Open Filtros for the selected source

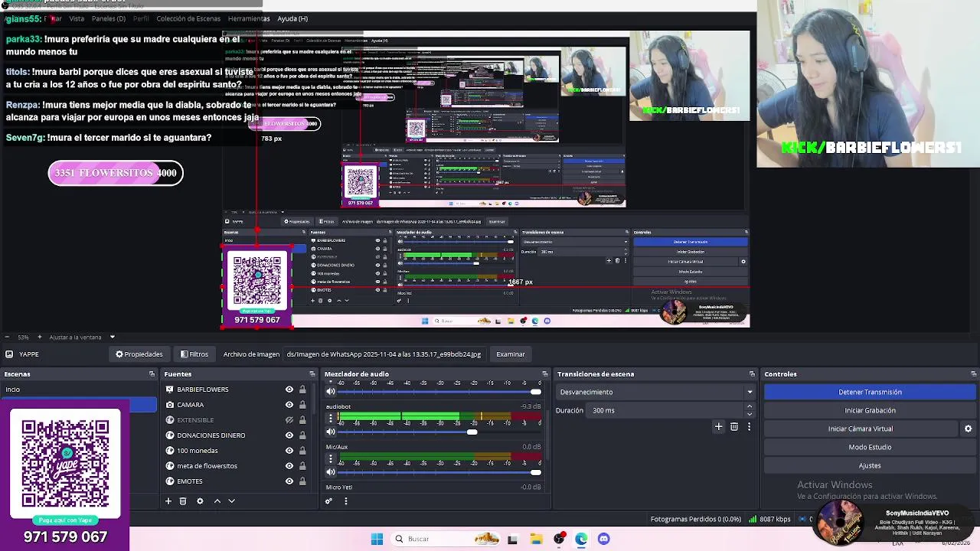pyautogui.click(x=194, y=354)
